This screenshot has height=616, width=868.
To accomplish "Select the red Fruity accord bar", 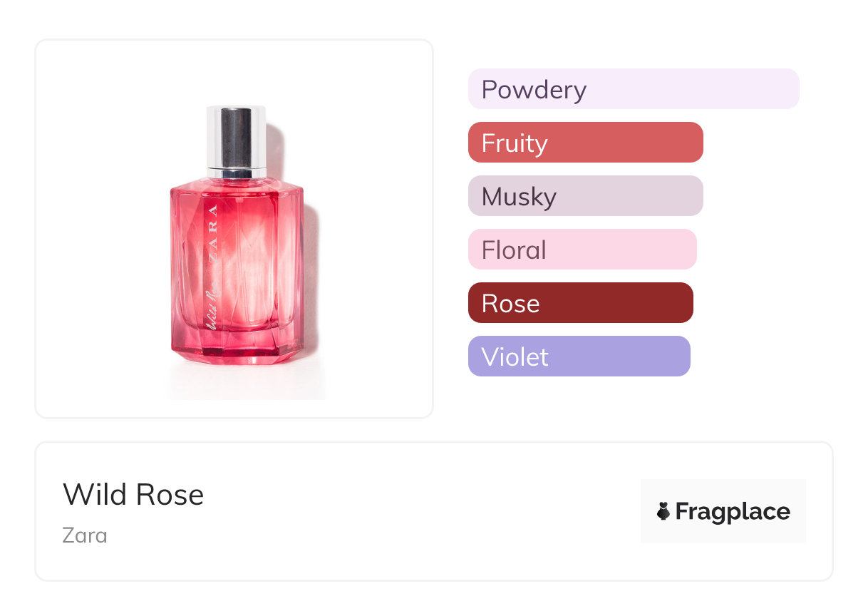I will [x=585, y=143].
